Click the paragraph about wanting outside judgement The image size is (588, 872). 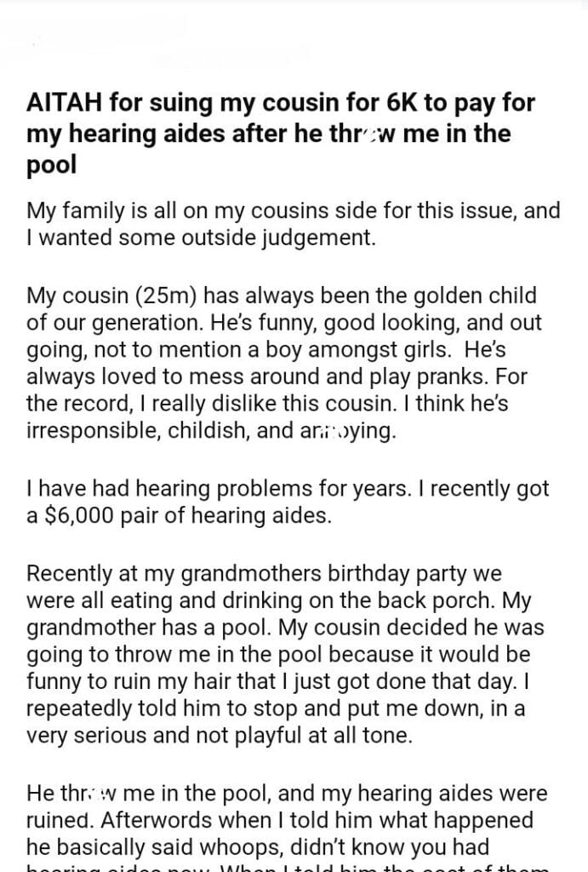(294, 224)
